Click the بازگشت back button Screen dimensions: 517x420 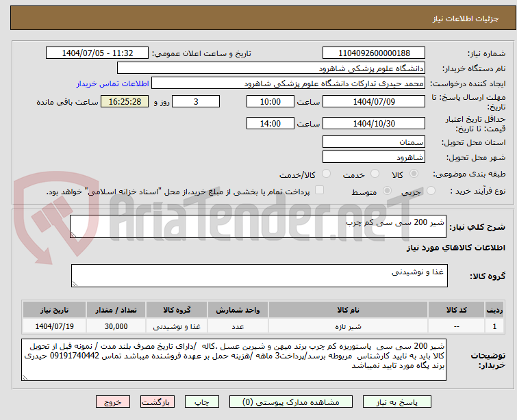157,402
